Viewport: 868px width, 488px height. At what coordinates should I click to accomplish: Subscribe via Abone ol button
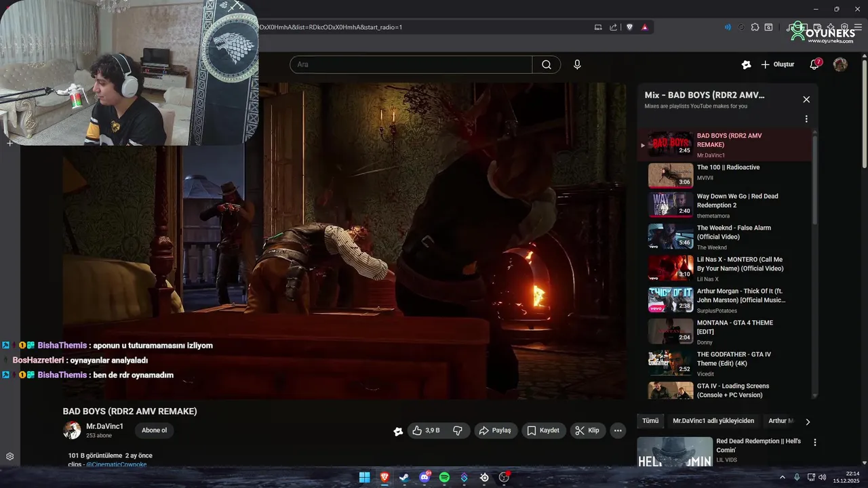(154, 430)
